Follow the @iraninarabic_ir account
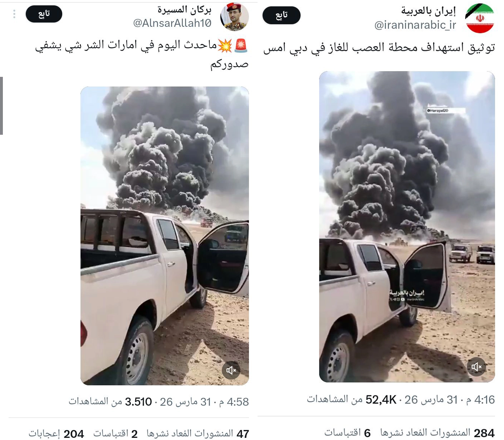Screen dimensions: 504x440 [x=282, y=15]
